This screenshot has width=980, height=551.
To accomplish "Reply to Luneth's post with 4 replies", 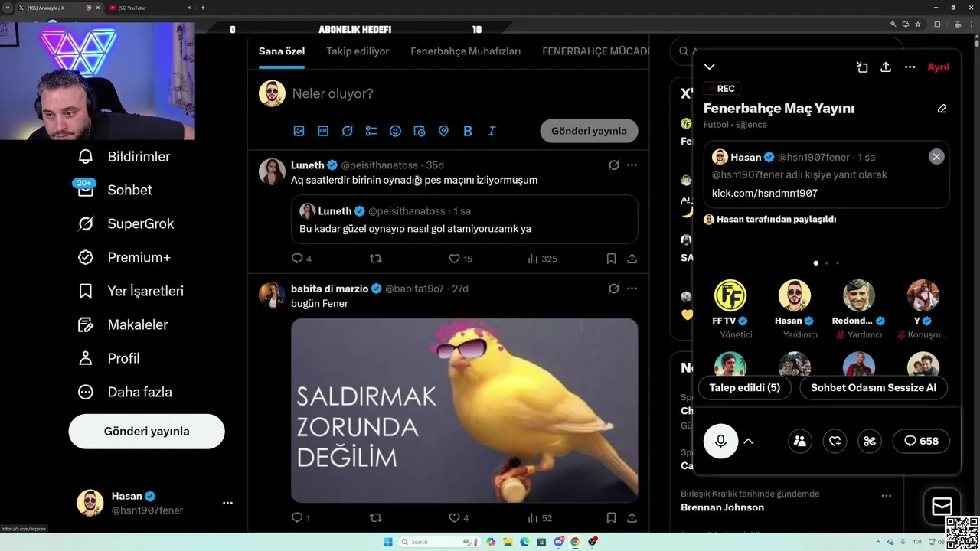I will coord(302,259).
